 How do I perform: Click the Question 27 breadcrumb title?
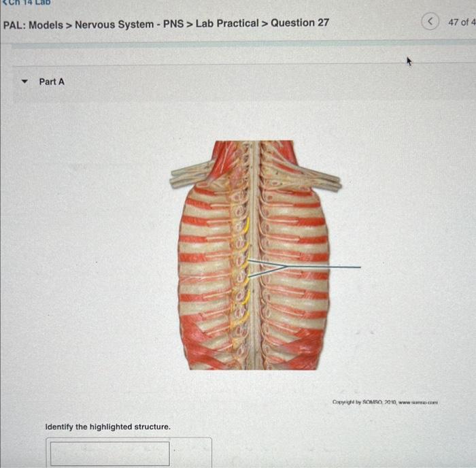point(300,22)
